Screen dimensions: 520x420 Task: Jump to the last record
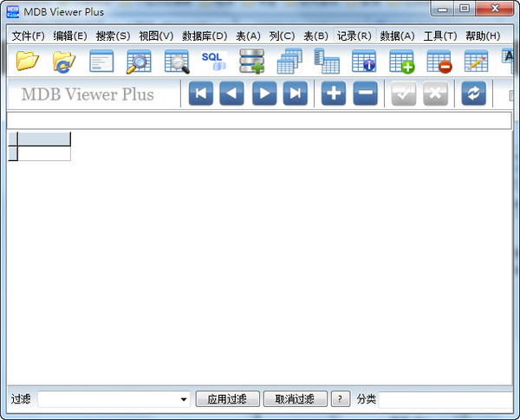[296, 94]
